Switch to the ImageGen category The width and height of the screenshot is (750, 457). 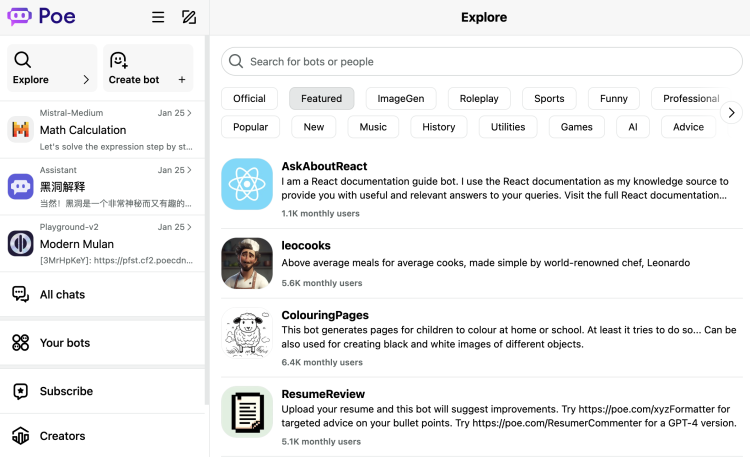401,98
